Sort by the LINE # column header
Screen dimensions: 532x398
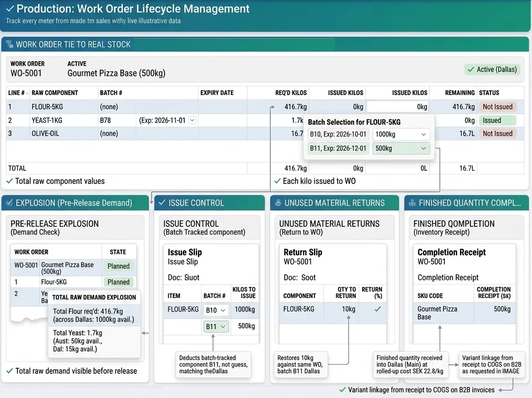[x=18, y=93]
